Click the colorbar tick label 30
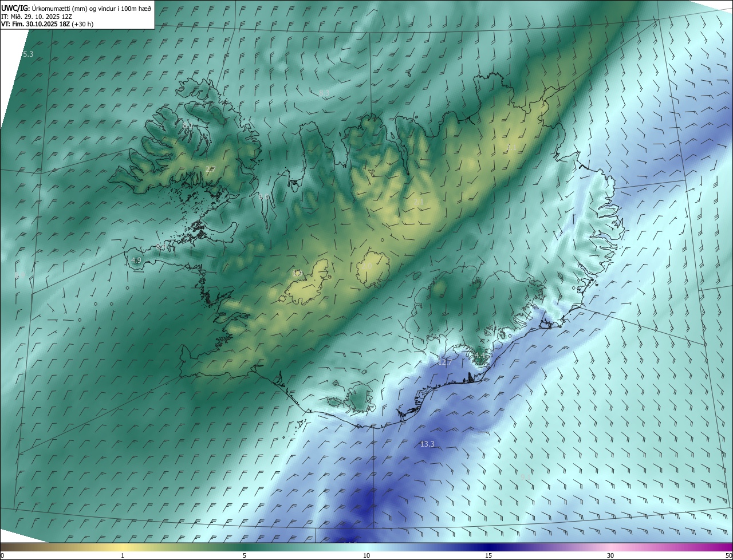733x560 pixels. [x=610, y=555]
